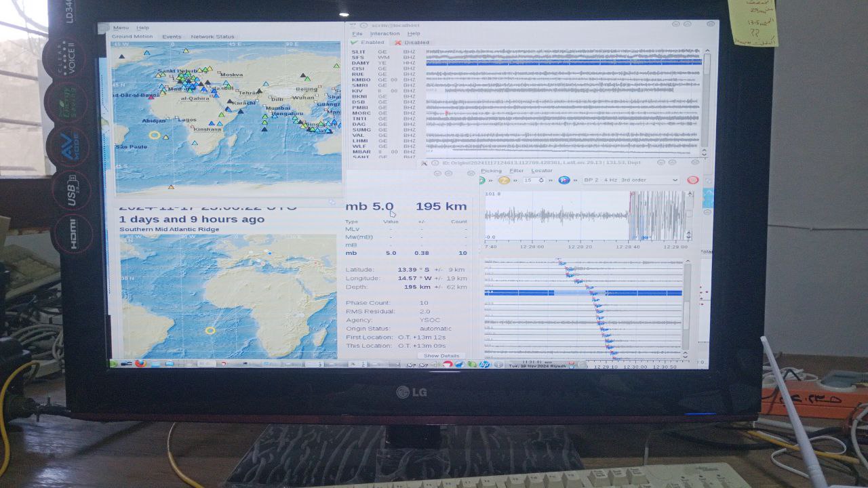Click the Show Details button
Image resolution: width=868 pixels, height=488 pixels.
click(x=441, y=356)
